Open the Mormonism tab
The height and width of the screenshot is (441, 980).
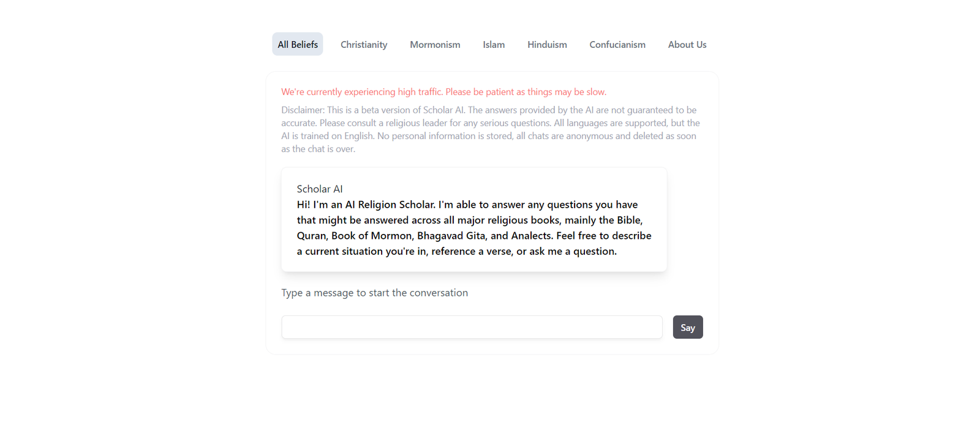pos(435,45)
